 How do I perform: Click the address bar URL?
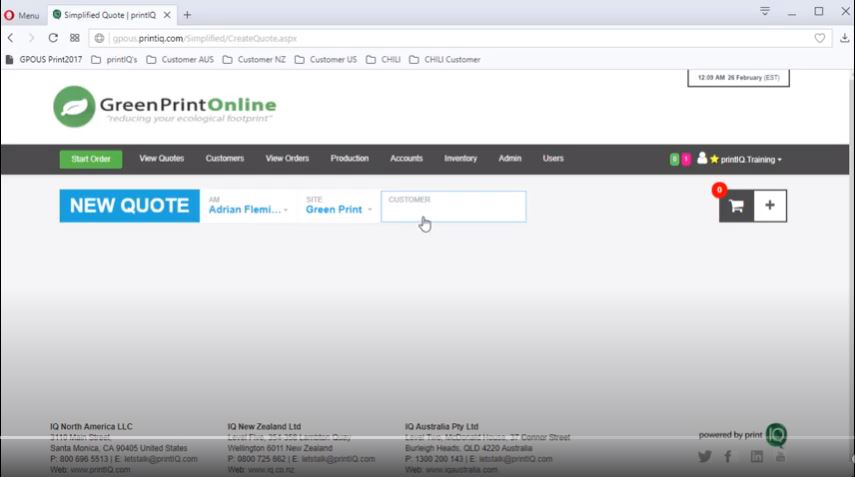pos(204,38)
